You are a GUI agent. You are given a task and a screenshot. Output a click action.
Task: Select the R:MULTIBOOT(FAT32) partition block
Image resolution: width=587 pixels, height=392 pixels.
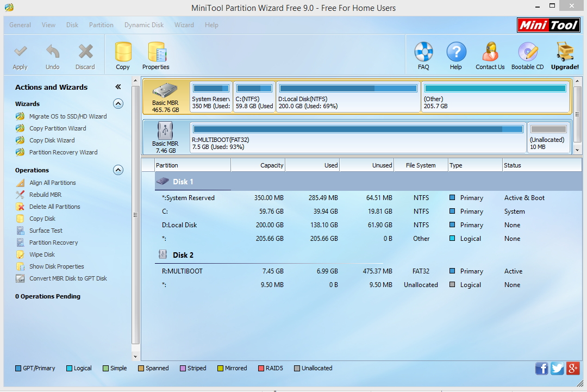point(358,138)
